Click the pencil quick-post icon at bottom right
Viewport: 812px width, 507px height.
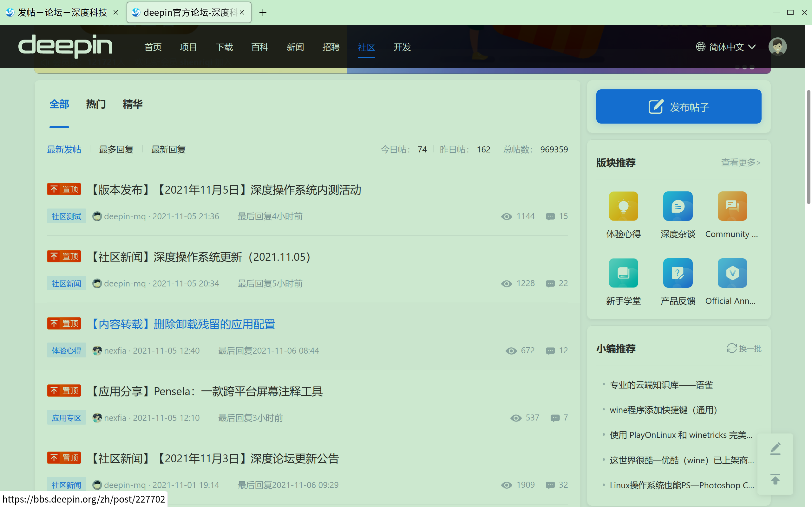[776, 448]
